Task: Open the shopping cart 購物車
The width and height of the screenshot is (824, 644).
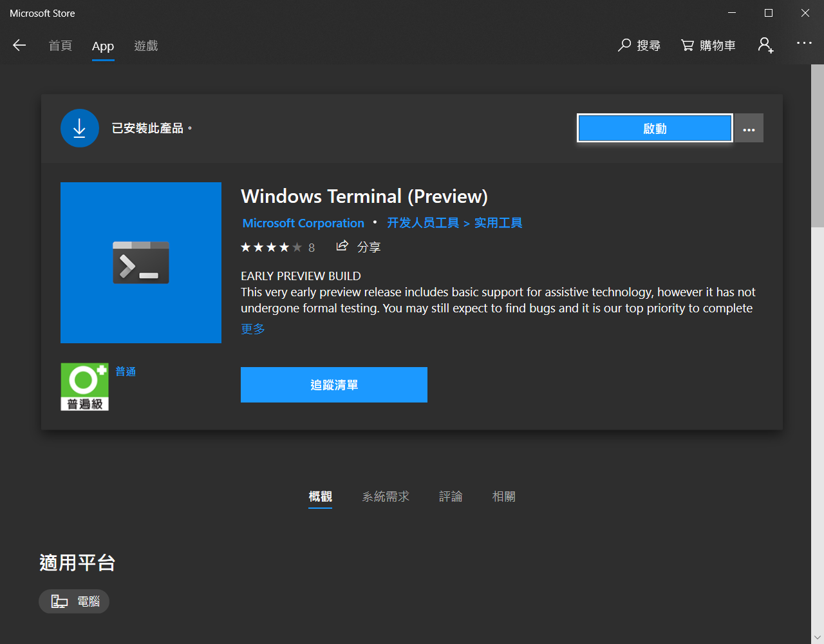Action: (708, 45)
